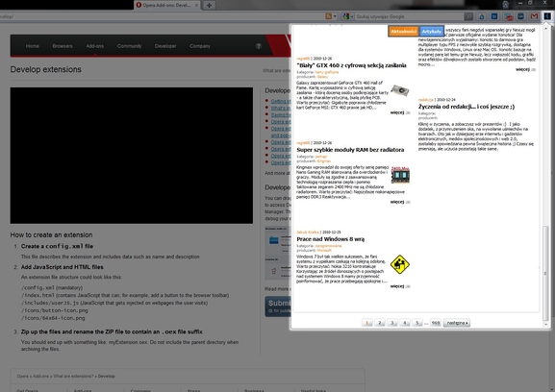Click the popup scrollbar down arrow
The width and height of the screenshot is (555, 392).
click(545, 324)
